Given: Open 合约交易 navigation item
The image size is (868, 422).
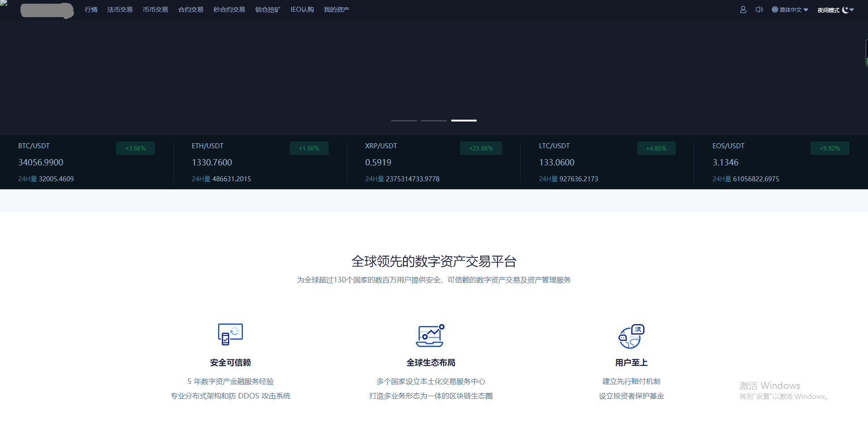Looking at the screenshot, I should [x=190, y=10].
